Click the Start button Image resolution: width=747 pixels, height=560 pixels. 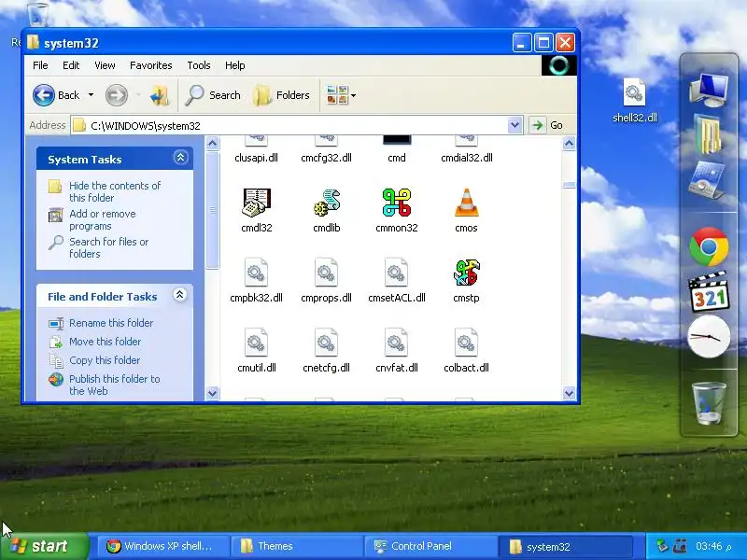tap(43, 546)
